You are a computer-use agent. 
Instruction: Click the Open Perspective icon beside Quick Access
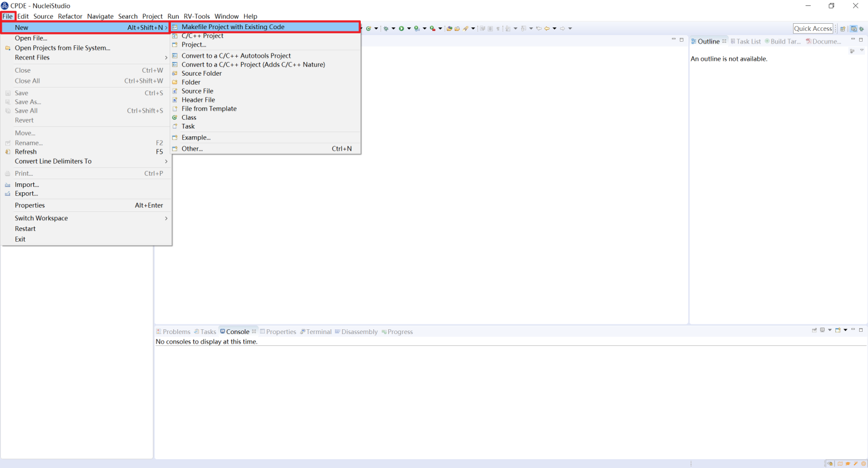tap(842, 29)
